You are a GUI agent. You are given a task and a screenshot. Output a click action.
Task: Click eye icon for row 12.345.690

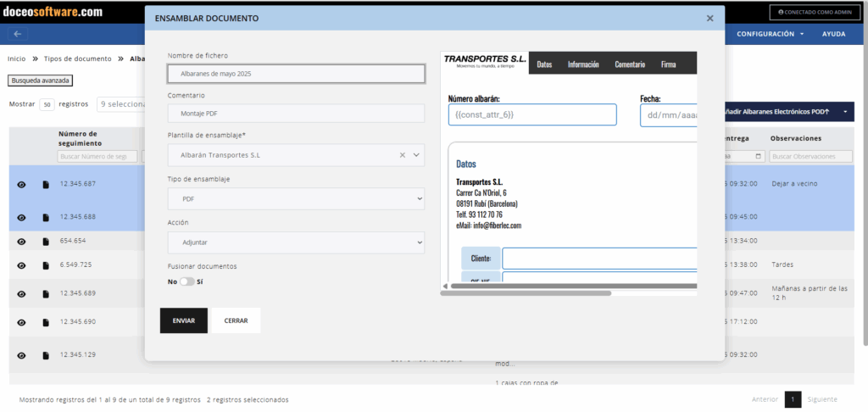point(21,323)
